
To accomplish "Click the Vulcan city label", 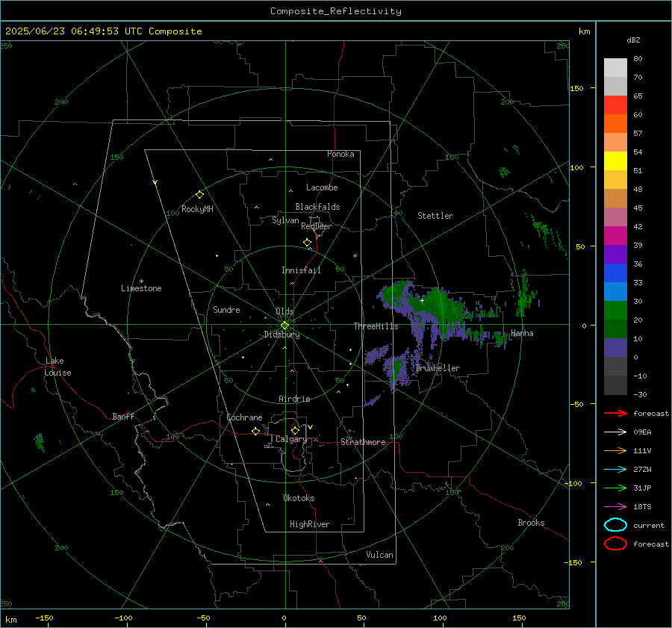I will point(380,555).
